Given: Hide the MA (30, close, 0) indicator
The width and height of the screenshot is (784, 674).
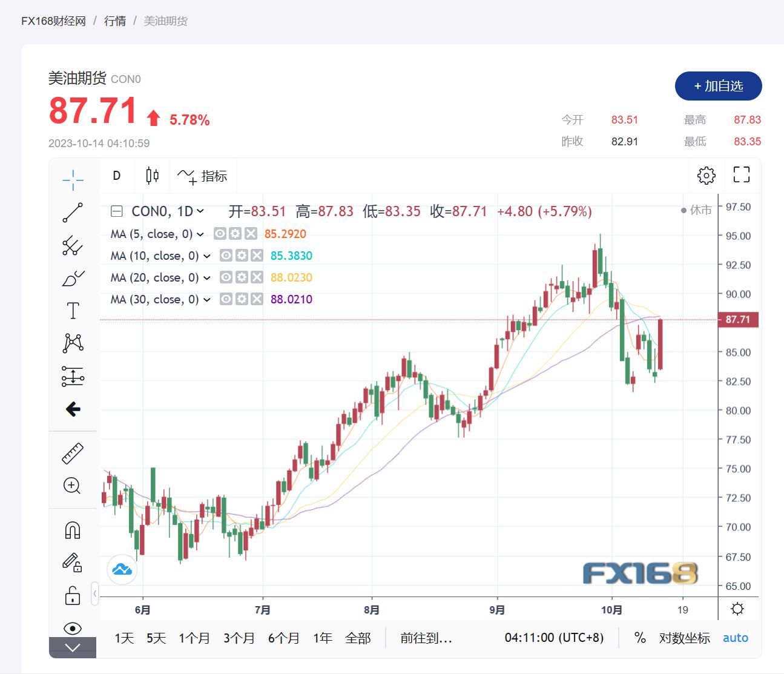Looking at the screenshot, I should tap(226, 299).
